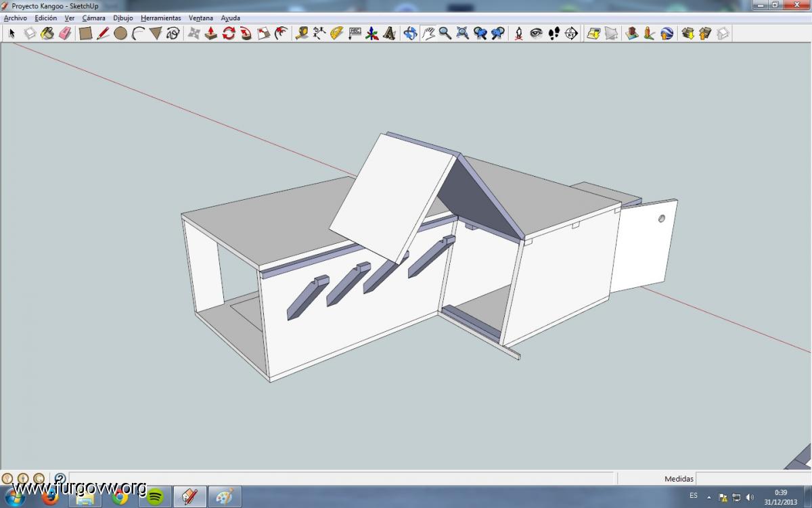812x508 pixels.
Task: Open Spotify from the taskbar
Action: tap(155, 496)
